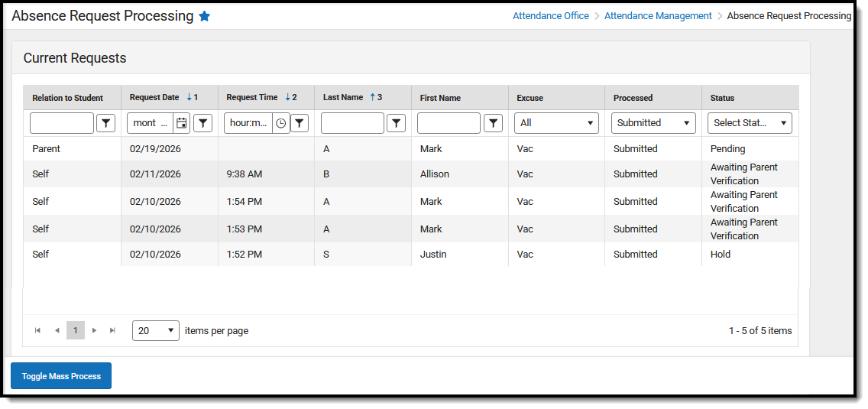Select page 1 in the pager
This screenshot has width=868, height=409.
click(76, 330)
